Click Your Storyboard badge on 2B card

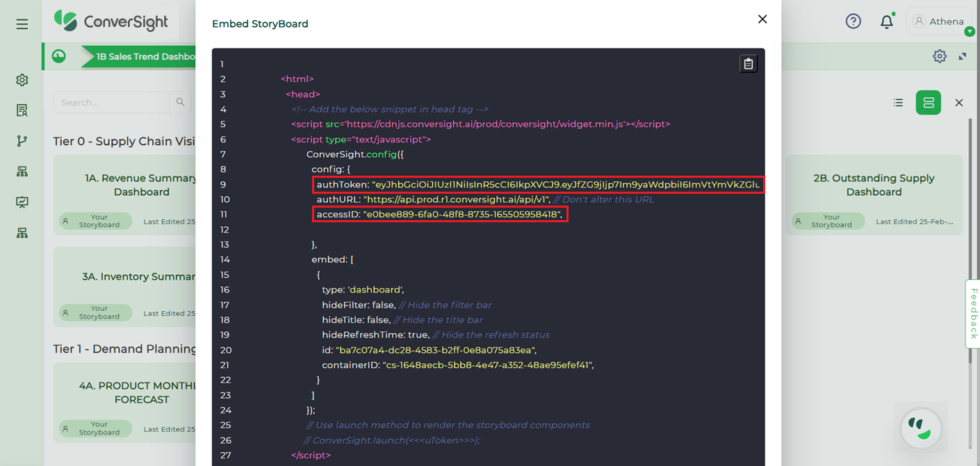click(828, 222)
